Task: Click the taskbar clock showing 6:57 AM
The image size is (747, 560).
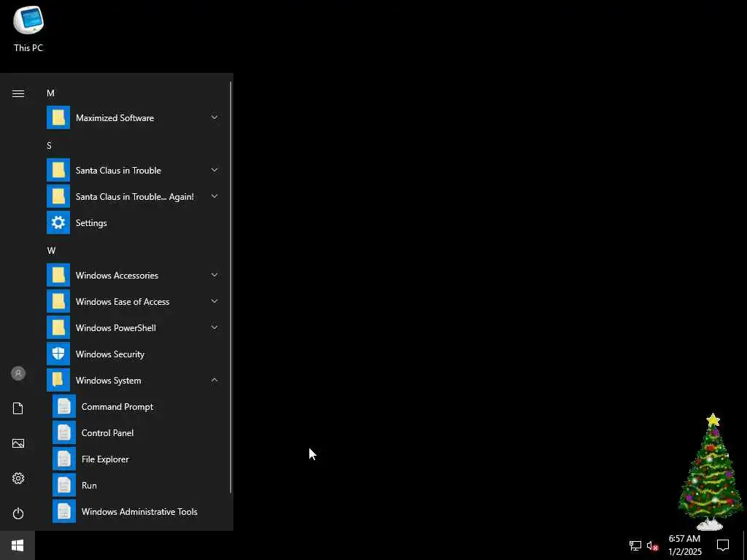Action: (x=684, y=545)
